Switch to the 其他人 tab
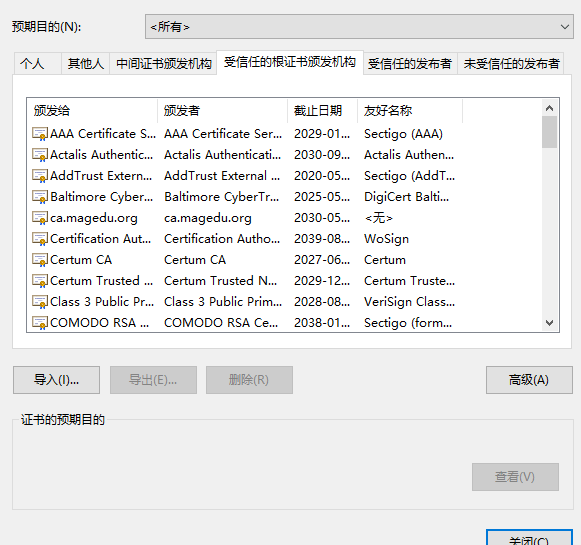This screenshot has width=581, height=545. coord(86,64)
